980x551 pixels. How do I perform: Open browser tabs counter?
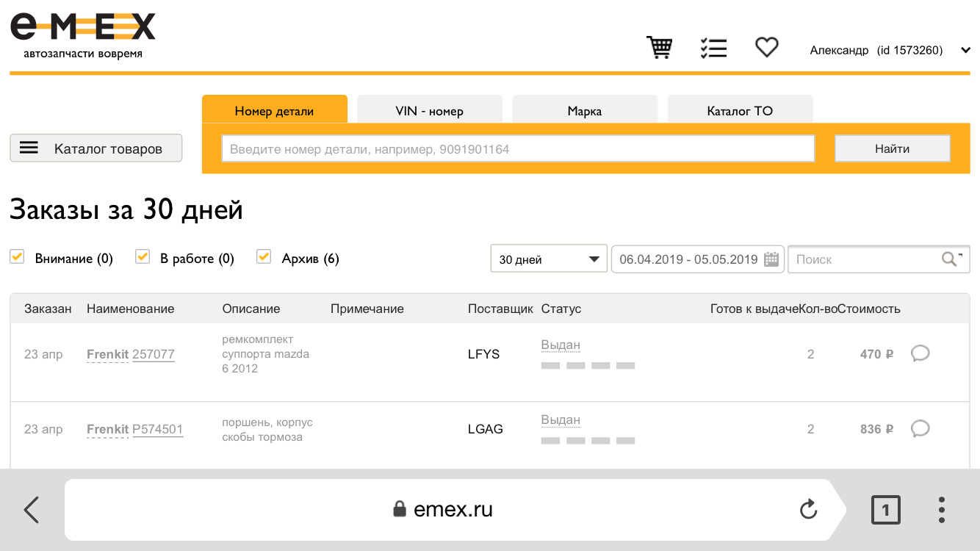(886, 510)
